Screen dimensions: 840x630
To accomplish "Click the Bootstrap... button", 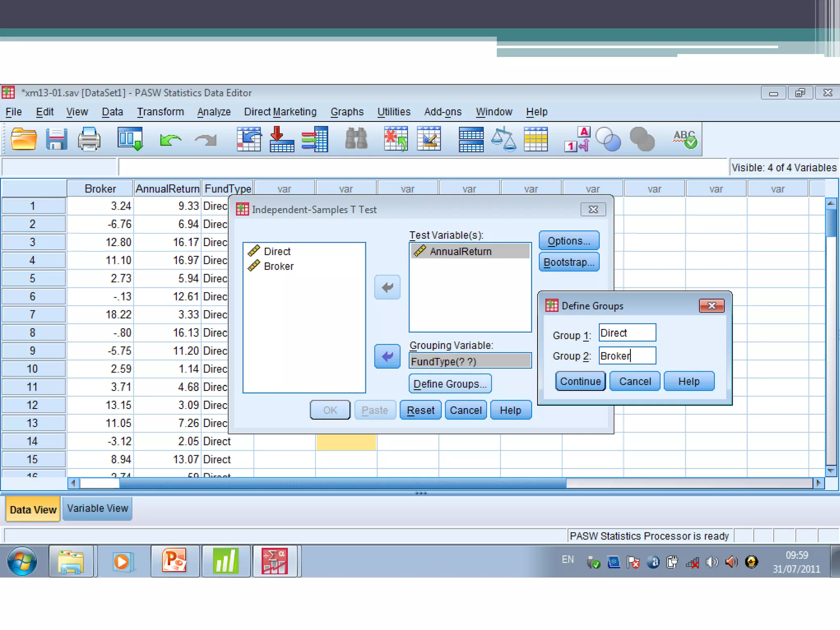I will point(569,262).
